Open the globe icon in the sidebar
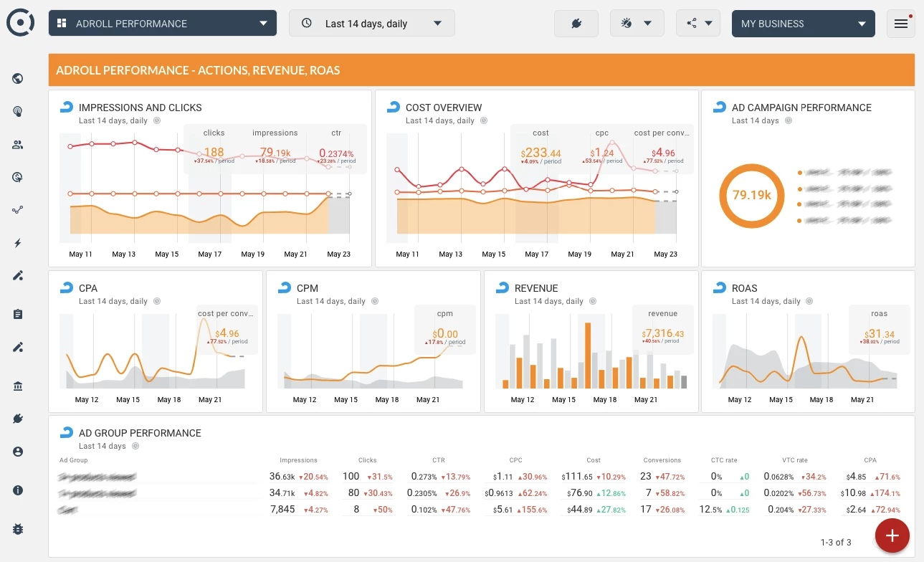The width and height of the screenshot is (924, 562). click(18, 79)
